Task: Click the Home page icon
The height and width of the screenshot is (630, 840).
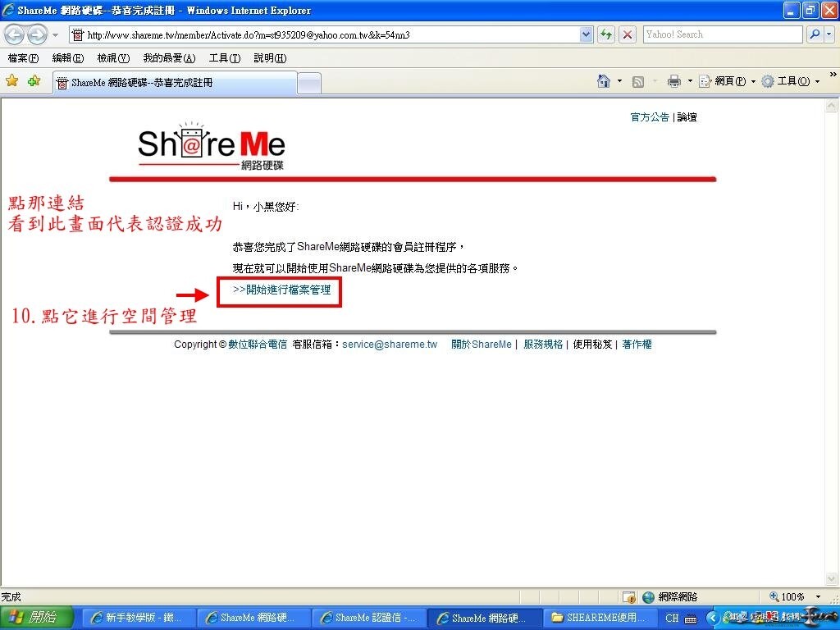Action: 604,81
